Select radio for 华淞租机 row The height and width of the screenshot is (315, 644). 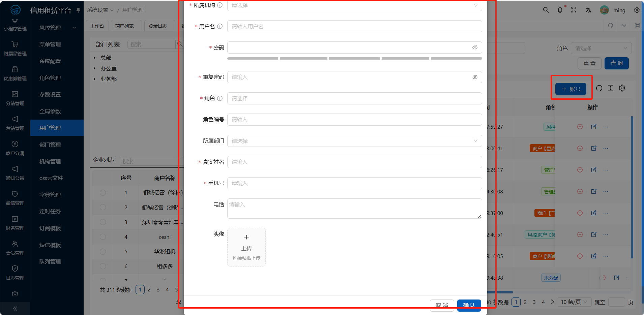103,252
